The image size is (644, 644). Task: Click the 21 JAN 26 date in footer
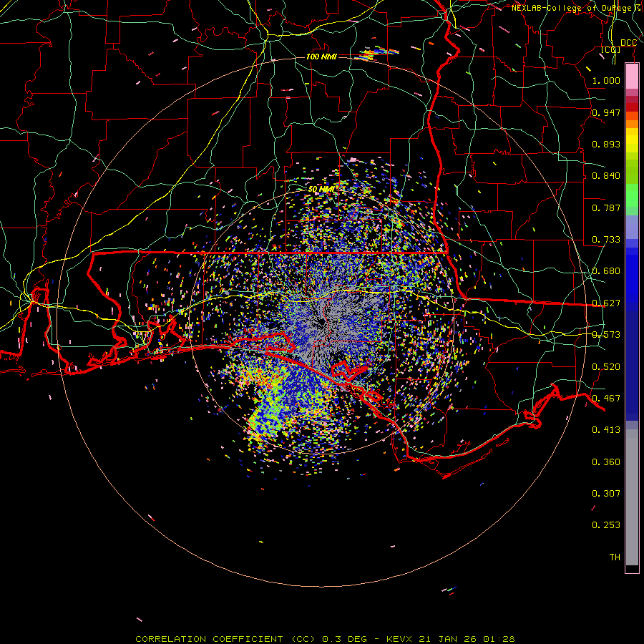pyautogui.click(x=449, y=639)
